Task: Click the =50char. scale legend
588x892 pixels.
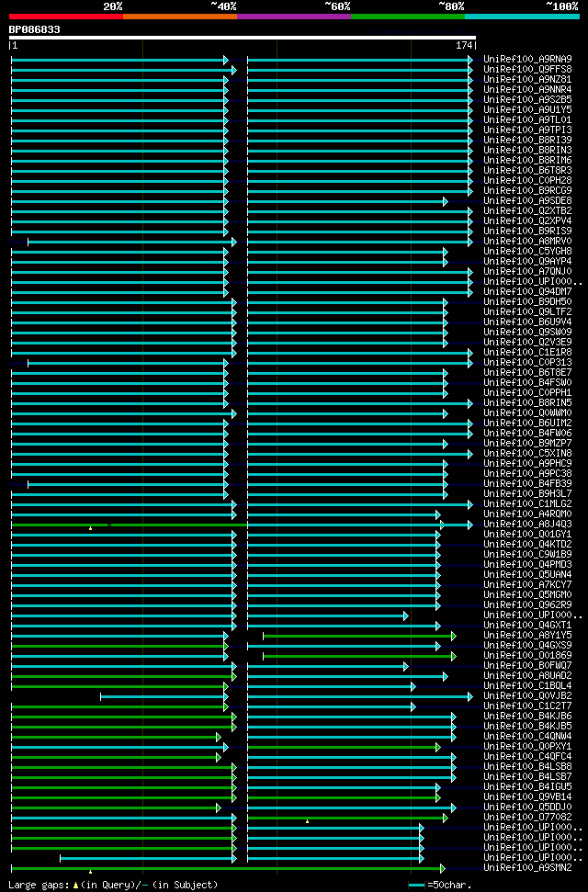Action: [x=440, y=886]
